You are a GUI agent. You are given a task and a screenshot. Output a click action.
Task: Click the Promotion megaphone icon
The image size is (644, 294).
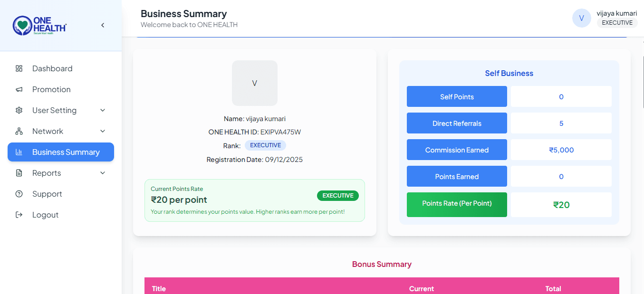19,89
